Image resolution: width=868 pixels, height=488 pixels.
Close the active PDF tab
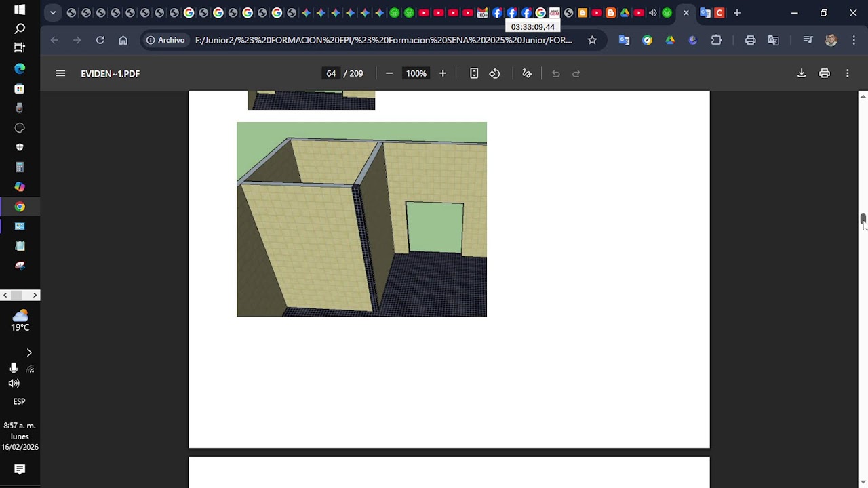(686, 13)
